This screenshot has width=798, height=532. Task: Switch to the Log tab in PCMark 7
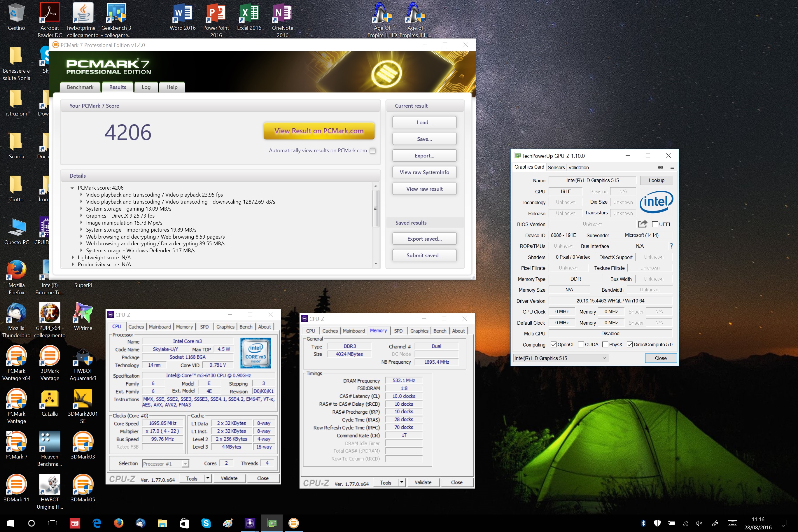click(x=146, y=87)
